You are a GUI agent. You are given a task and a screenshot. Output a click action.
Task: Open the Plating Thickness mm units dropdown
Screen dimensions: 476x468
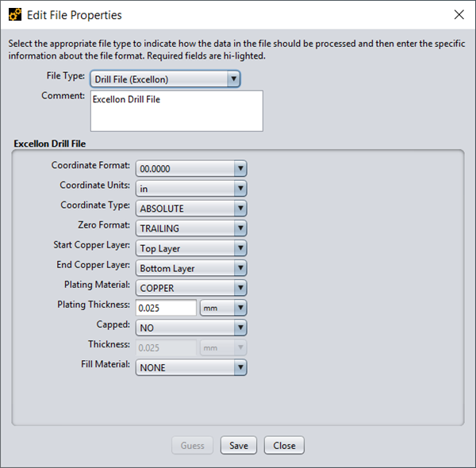click(223, 308)
